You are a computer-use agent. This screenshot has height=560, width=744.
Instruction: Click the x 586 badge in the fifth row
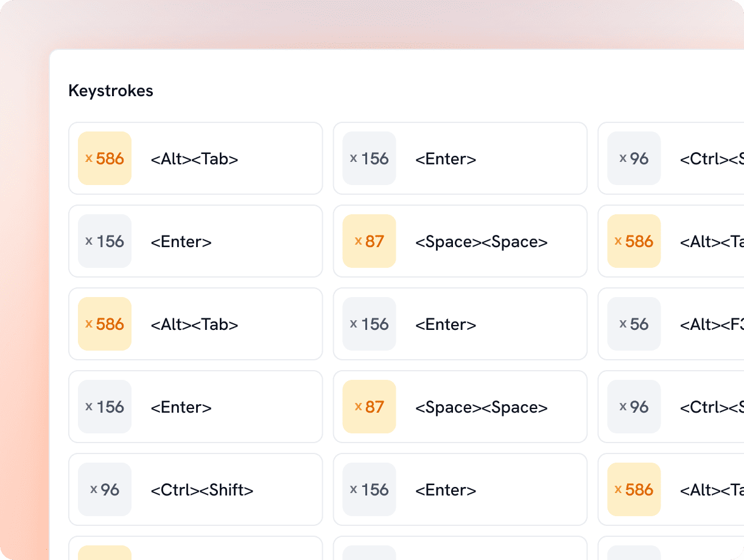pos(634,489)
